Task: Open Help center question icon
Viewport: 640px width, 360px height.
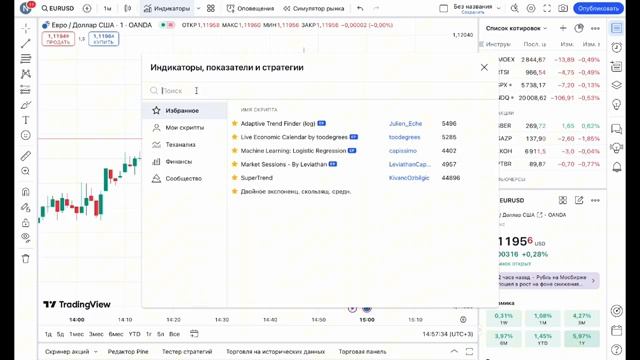Action: pyautogui.click(x=616, y=349)
